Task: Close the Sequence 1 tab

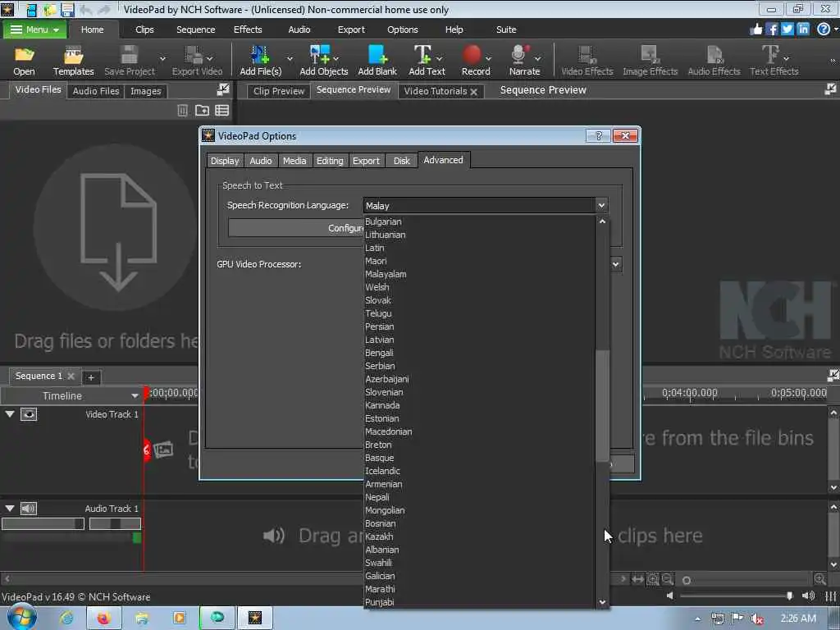Action: (x=71, y=376)
